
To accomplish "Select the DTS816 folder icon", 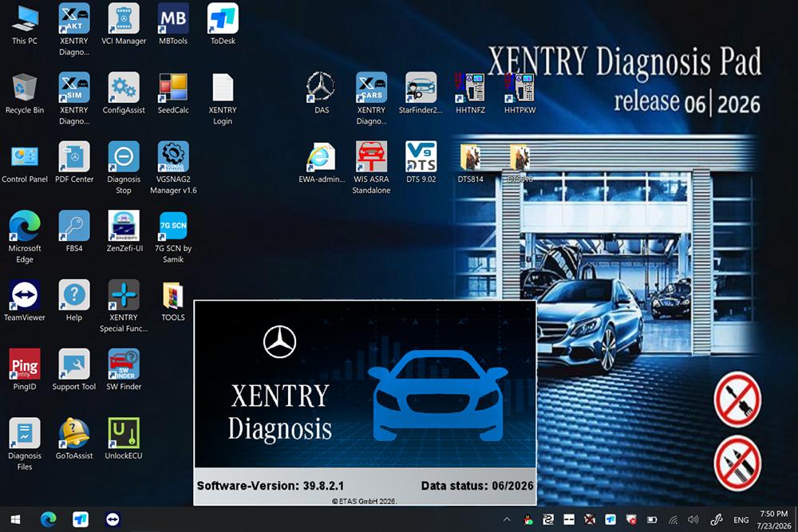I will [x=520, y=163].
